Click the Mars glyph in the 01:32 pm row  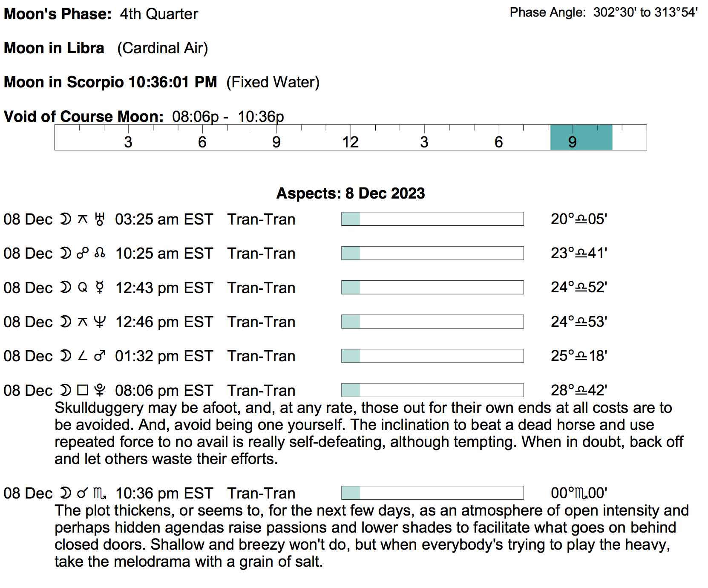point(100,356)
